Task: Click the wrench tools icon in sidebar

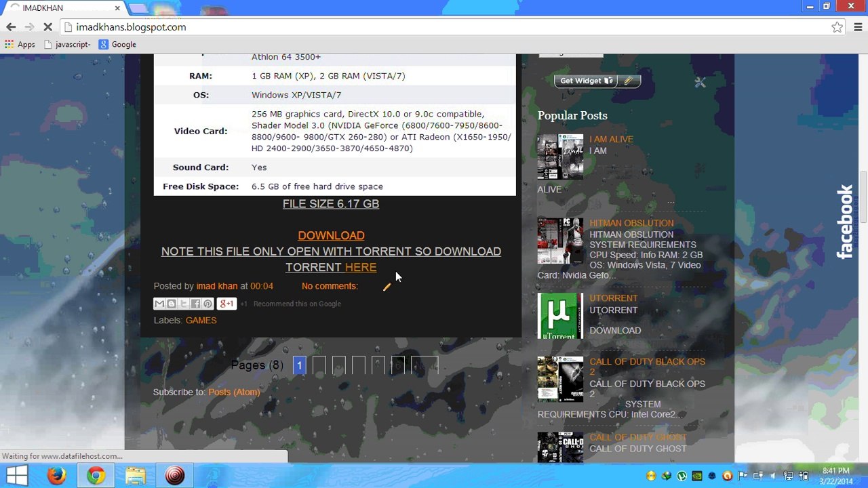Action: click(x=700, y=82)
